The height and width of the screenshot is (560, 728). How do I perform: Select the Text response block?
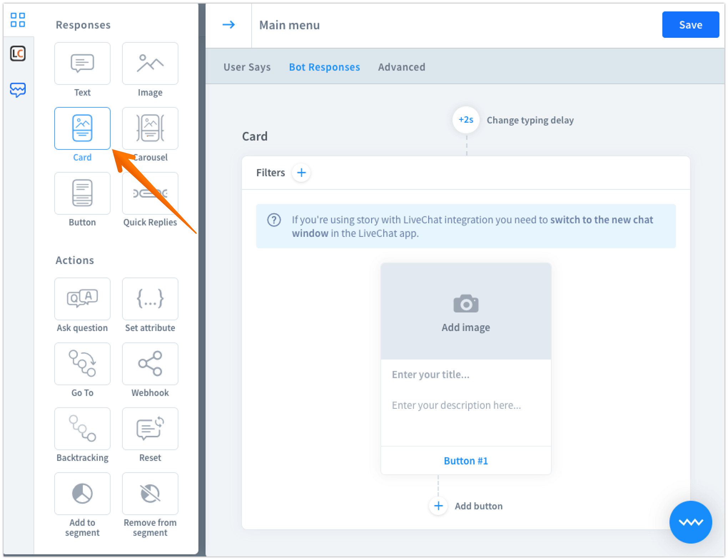[x=82, y=63]
